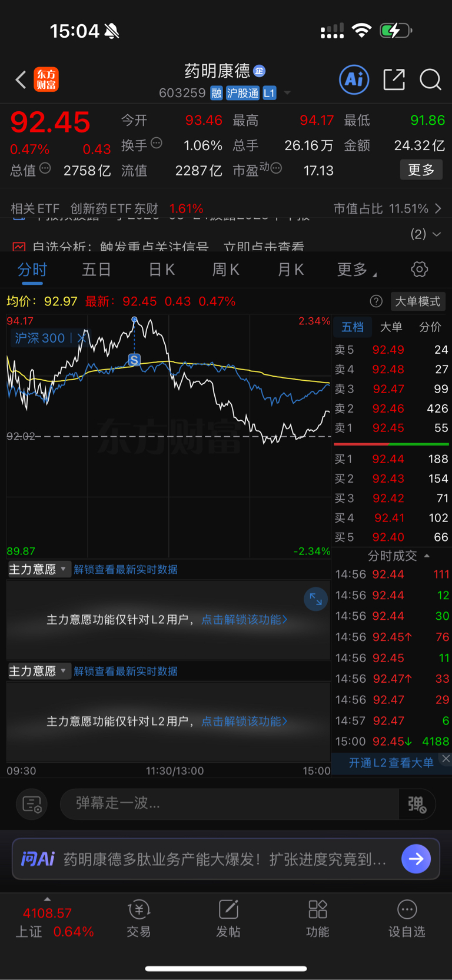Viewport: 452px width, 980px height.
Task: Switch to the 分时 tab
Action: [32, 270]
